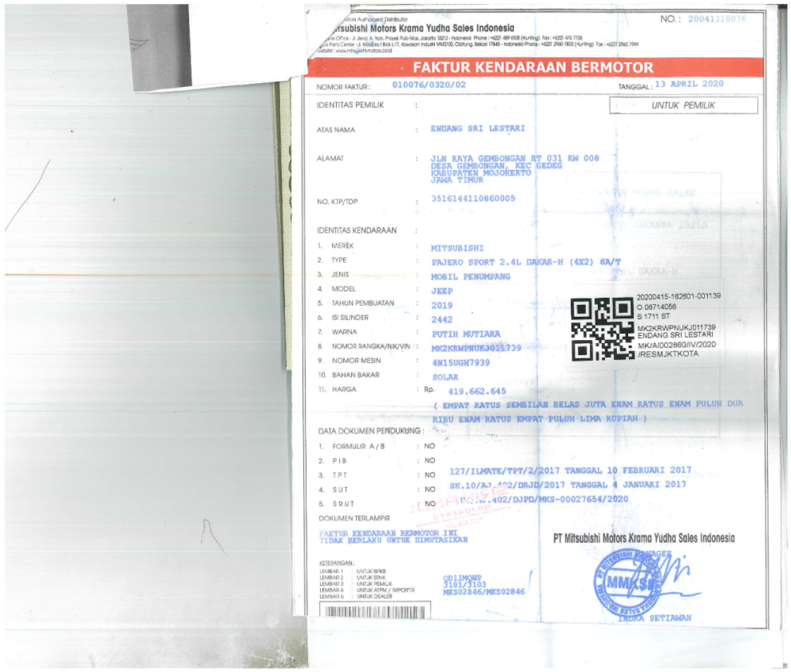
Task: Select the manufacturing year "2019"
Action: (442, 305)
